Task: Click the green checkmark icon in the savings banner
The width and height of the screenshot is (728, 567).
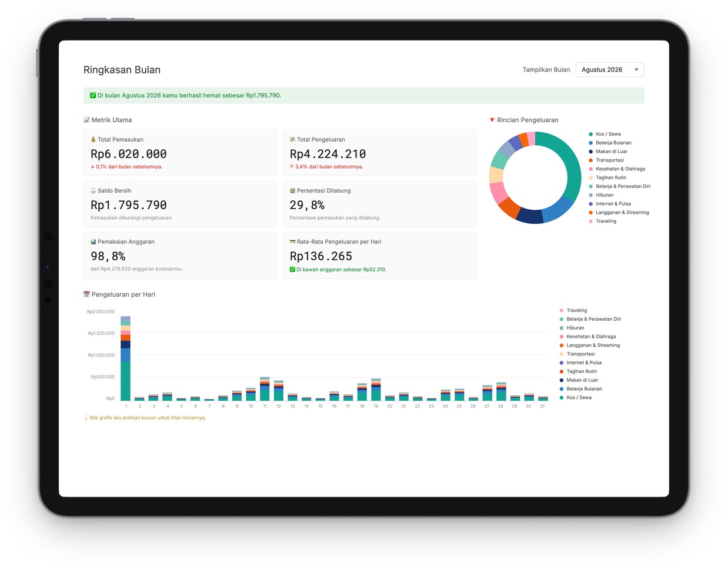Action: pyautogui.click(x=93, y=95)
